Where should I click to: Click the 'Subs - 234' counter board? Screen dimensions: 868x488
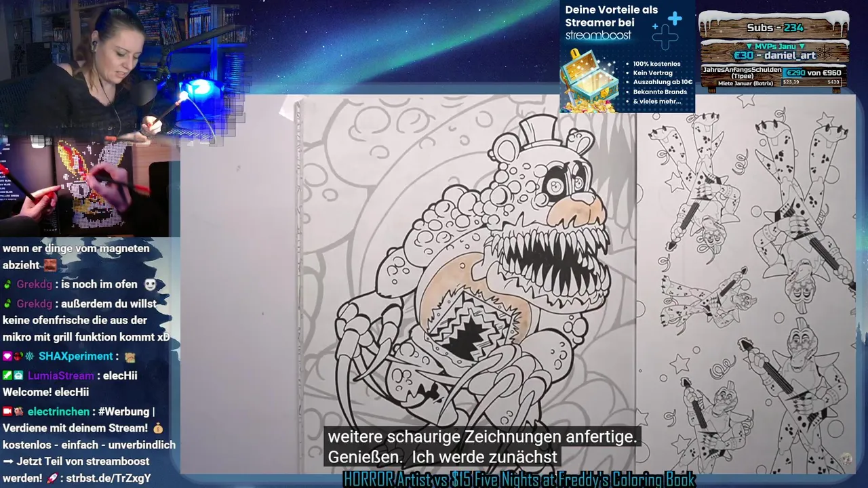coord(774,27)
